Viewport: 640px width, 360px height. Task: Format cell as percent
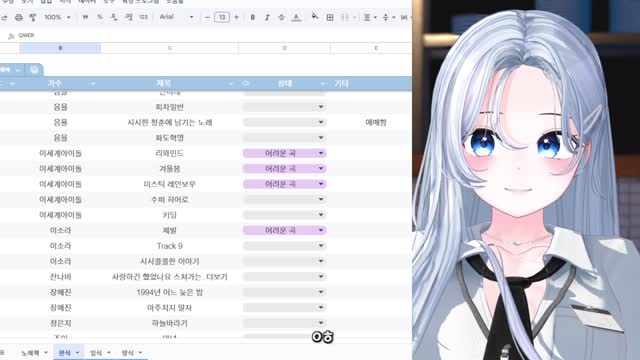[x=100, y=17]
